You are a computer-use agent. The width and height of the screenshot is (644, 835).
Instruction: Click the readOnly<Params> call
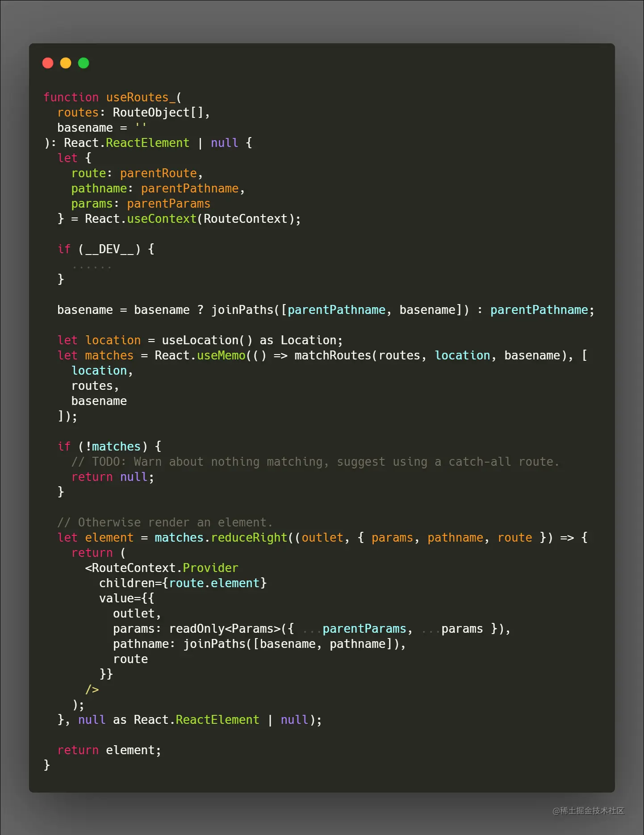[x=225, y=629]
